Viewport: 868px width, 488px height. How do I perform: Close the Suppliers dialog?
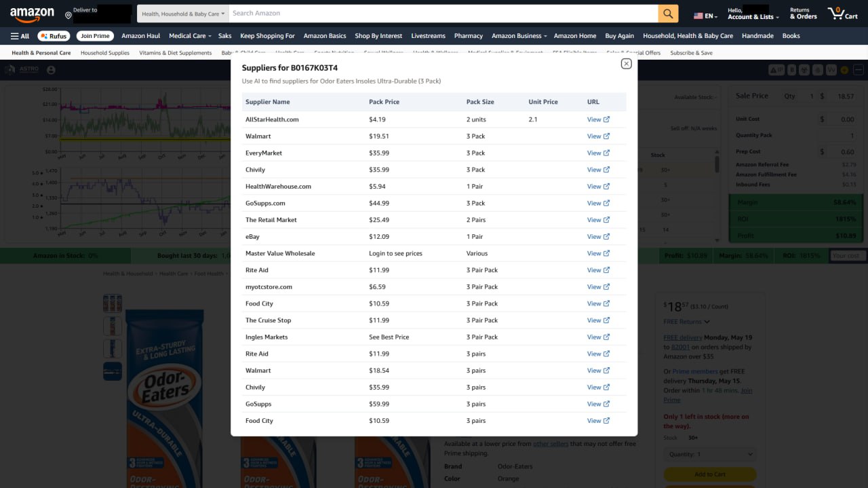click(626, 63)
